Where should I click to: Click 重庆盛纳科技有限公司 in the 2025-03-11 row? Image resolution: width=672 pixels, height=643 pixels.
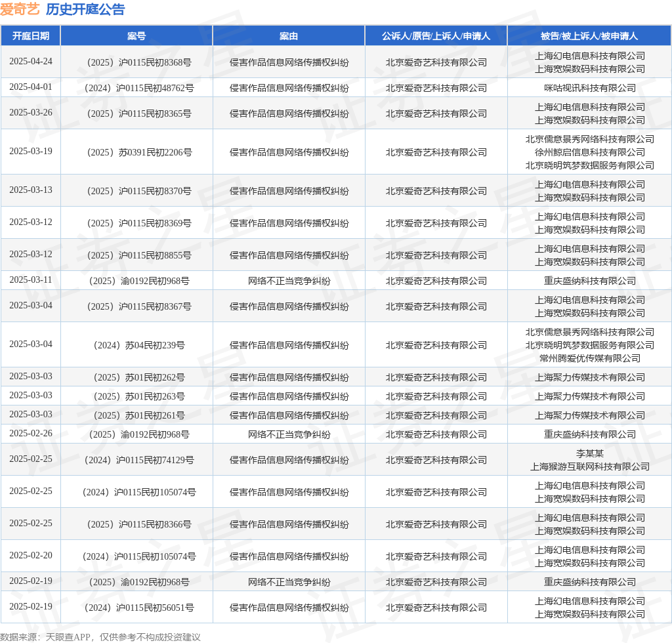pyautogui.click(x=590, y=281)
